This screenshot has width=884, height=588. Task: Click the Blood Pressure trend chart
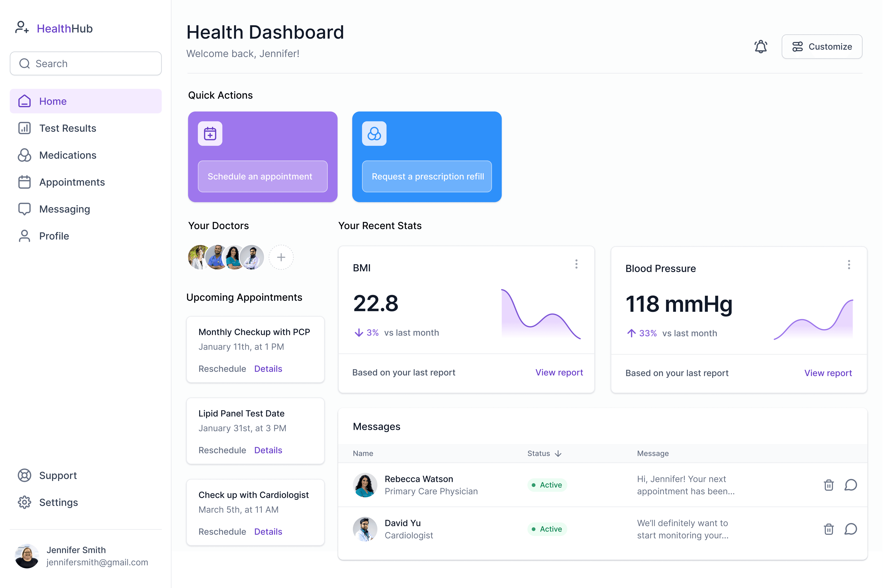(x=813, y=319)
